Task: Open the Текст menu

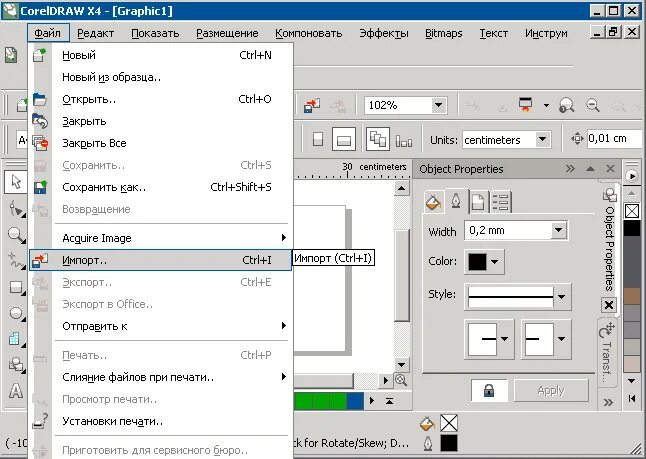Action: [x=494, y=33]
